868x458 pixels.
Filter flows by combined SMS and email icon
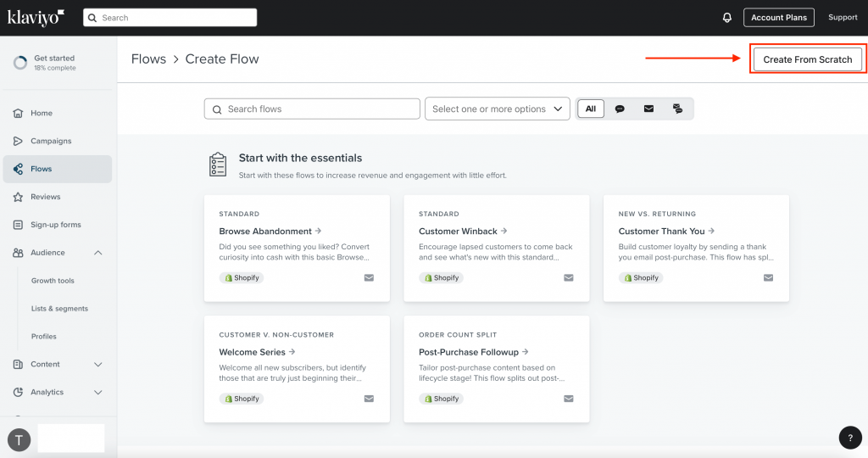click(677, 109)
